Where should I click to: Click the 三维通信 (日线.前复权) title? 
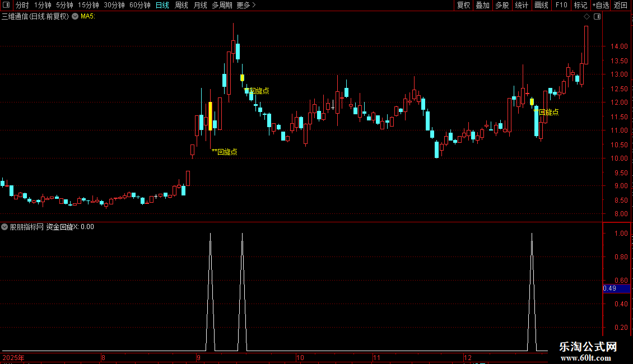35,17
